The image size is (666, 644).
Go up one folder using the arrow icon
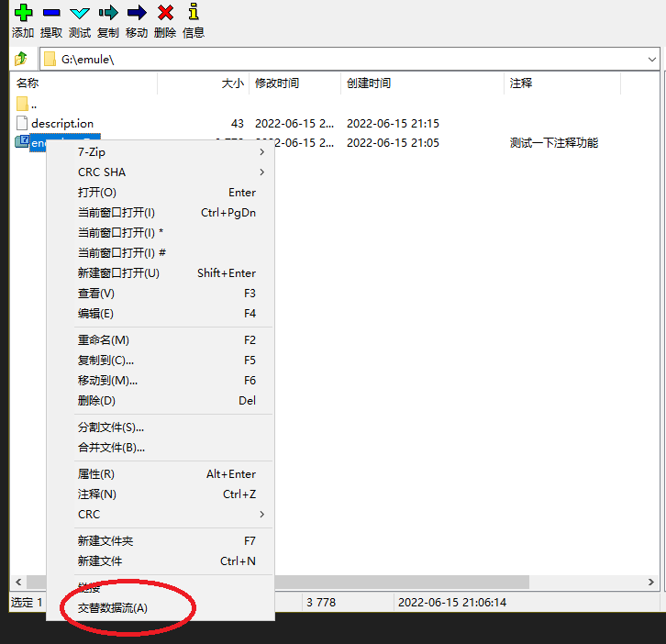tap(20, 59)
